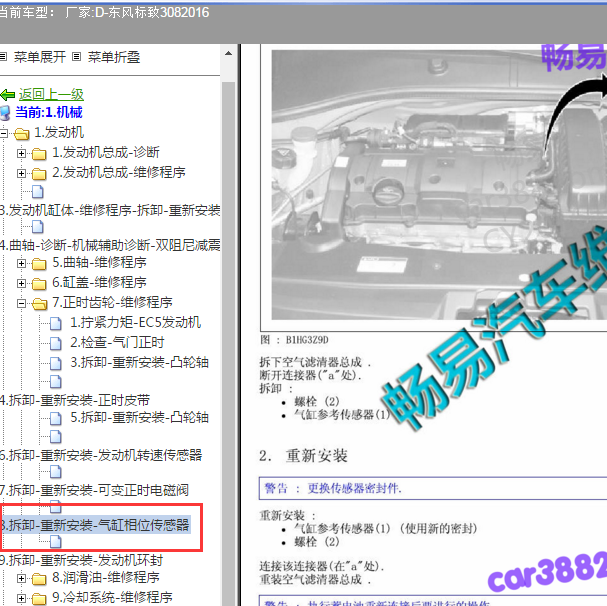607x606 pixels.
Task: Open 4.曲轴-诊断-机械辅助诊断-双阻尼减震
Action: click(x=110, y=245)
